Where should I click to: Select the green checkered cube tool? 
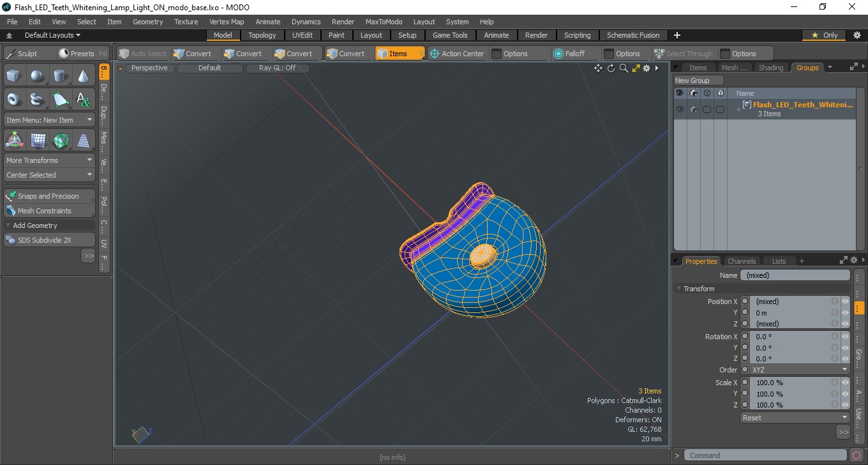coord(61,141)
